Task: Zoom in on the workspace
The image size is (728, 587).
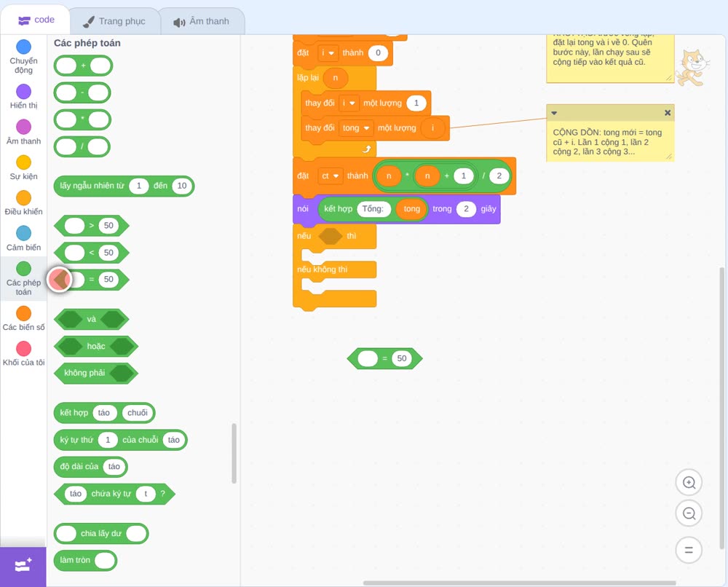Action: [689, 483]
